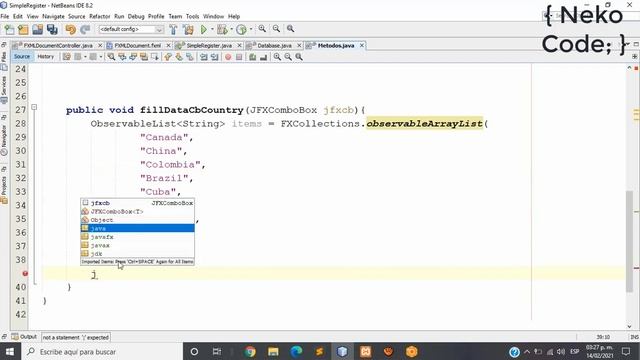Expand the Profile Project dropdown arrow
640x360 pixels.
pyautogui.click(x=251, y=29)
